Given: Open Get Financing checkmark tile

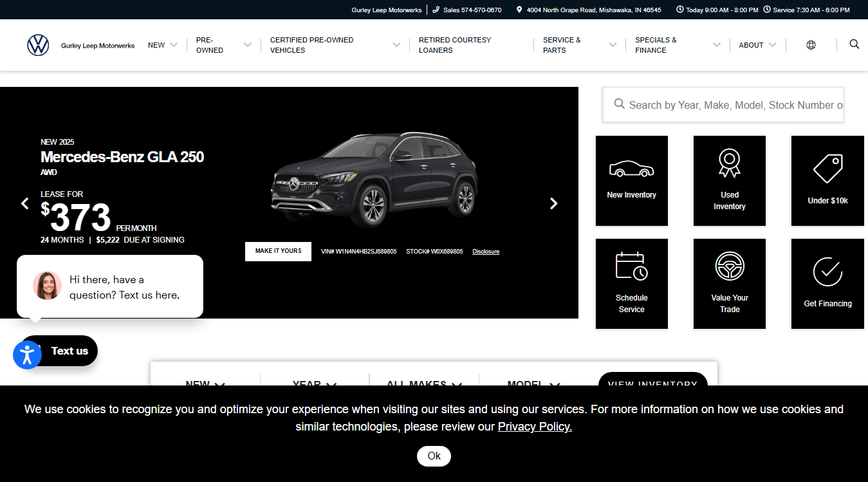Looking at the screenshot, I should (827, 284).
